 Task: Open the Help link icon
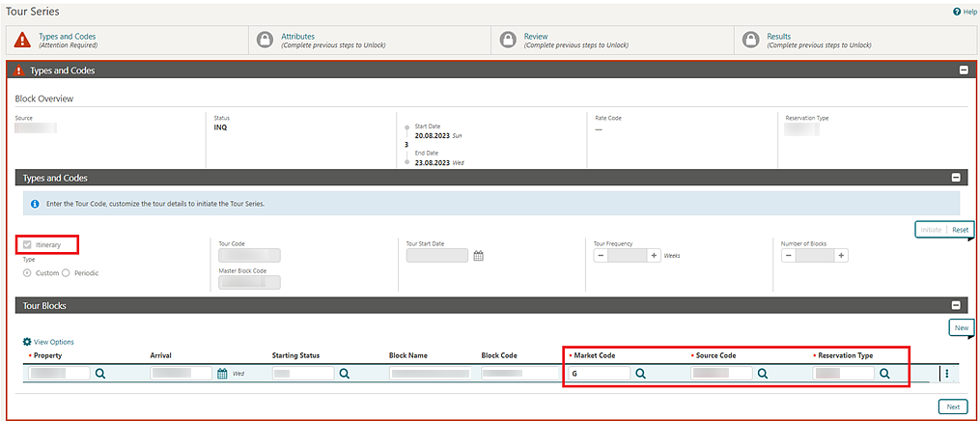click(956, 12)
